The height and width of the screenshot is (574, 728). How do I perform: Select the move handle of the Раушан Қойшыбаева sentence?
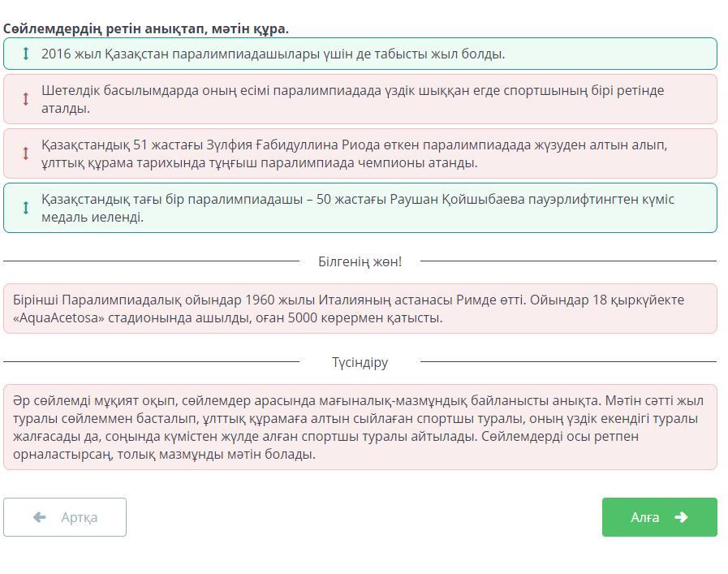pyautogui.click(x=26, y=208)
